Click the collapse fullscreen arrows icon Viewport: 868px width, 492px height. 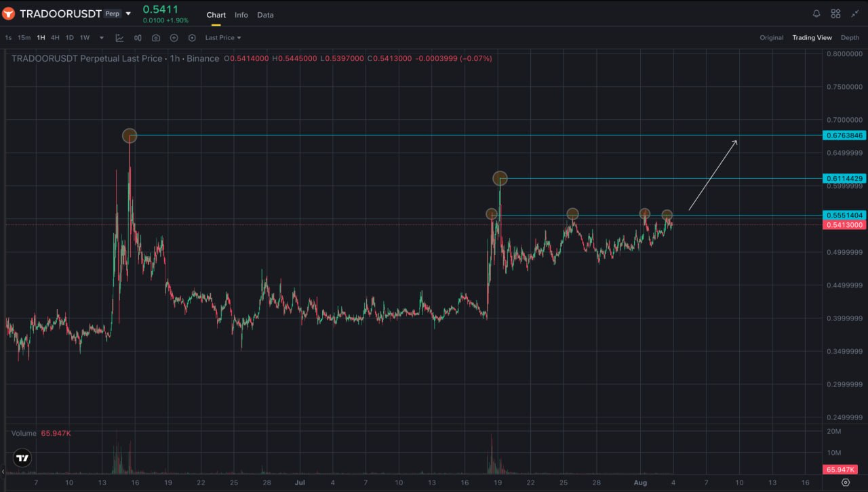pyautogui.click(x=854, y=14)
